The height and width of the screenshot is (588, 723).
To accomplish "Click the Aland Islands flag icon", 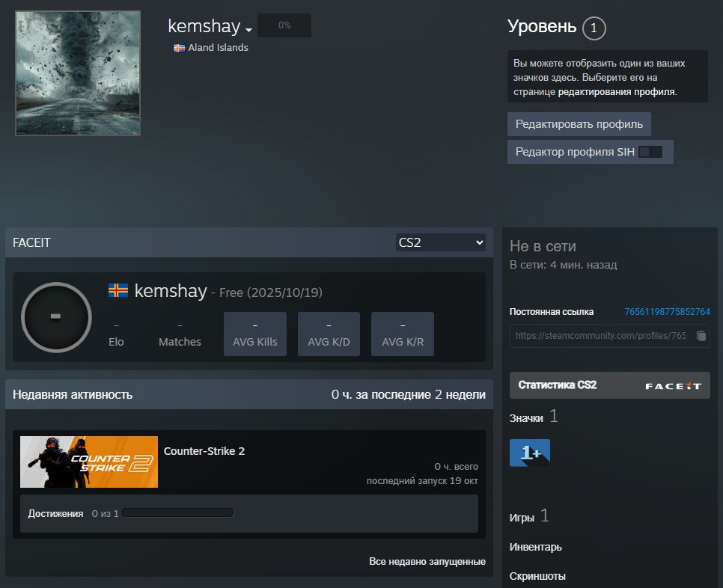I will coord(180,48).
